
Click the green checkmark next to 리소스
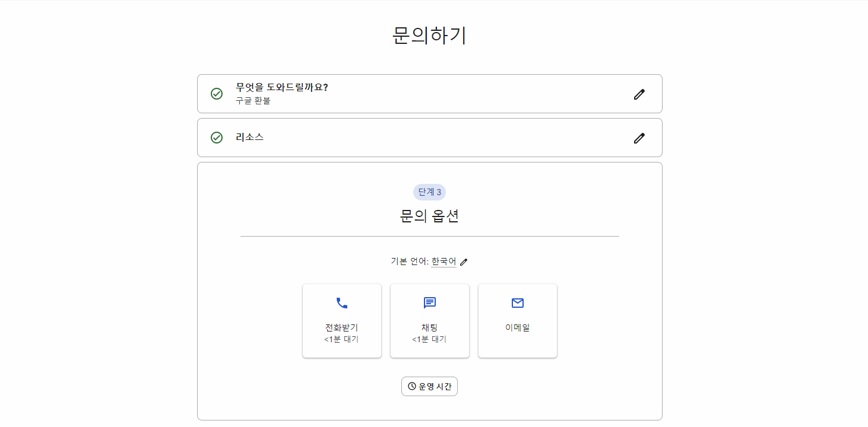click(x=216, y=138)
